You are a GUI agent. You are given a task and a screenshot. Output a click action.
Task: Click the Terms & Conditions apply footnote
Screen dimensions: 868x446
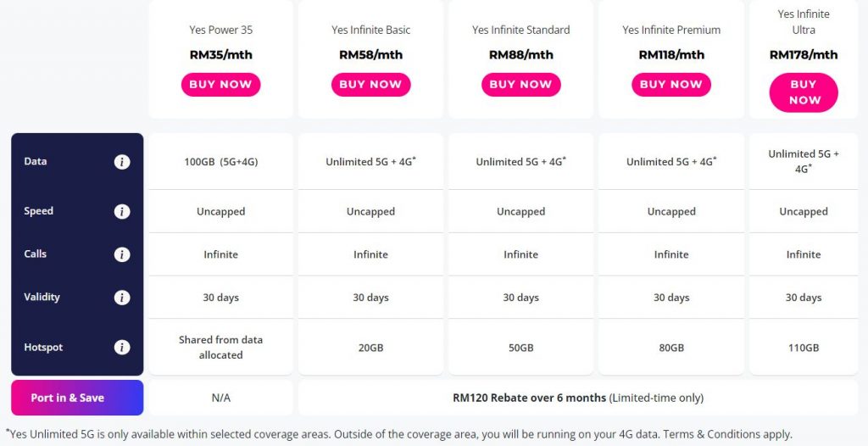click(x=727, y=434)
